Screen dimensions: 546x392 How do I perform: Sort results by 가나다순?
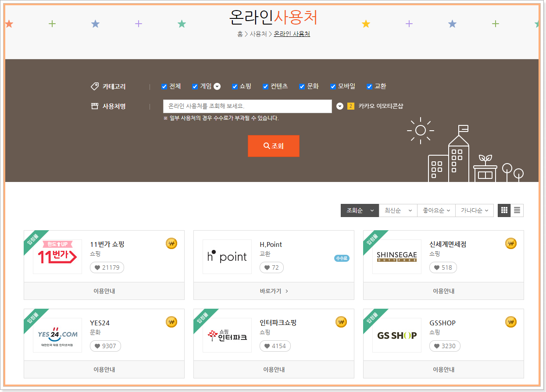coord(475,210)
